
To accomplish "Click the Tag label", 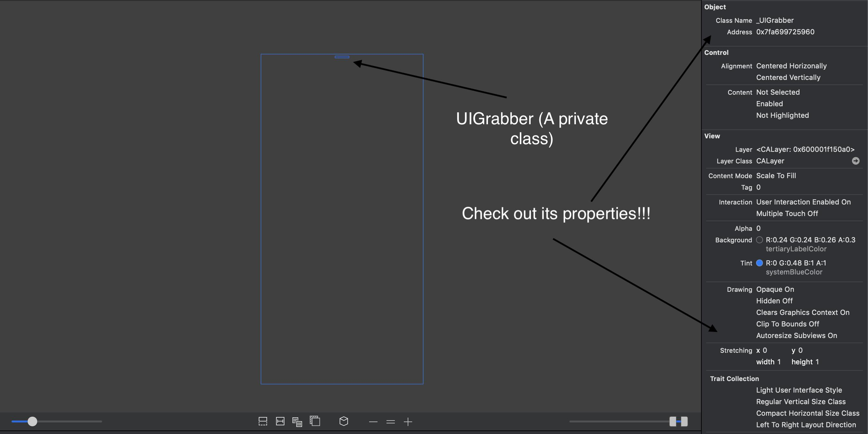I will 746,187.
